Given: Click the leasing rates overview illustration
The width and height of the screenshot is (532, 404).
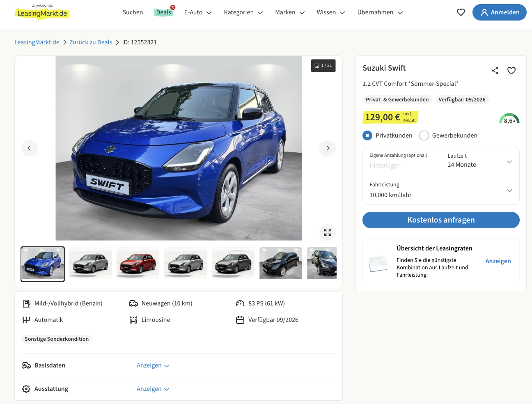Looking at the screenshot, I should point(378,263).
